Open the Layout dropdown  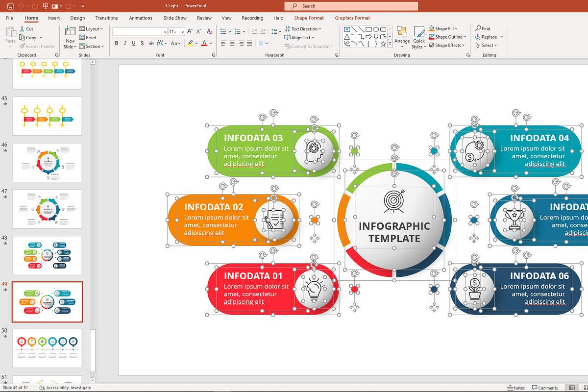[x=91, y=29]
